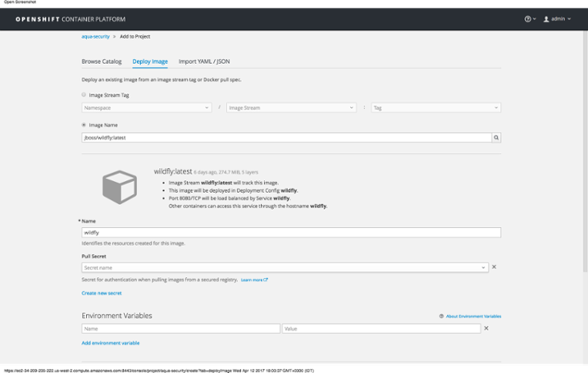
Task: Expand the Namespace dropdown
Action: click(x=147, y=108)
